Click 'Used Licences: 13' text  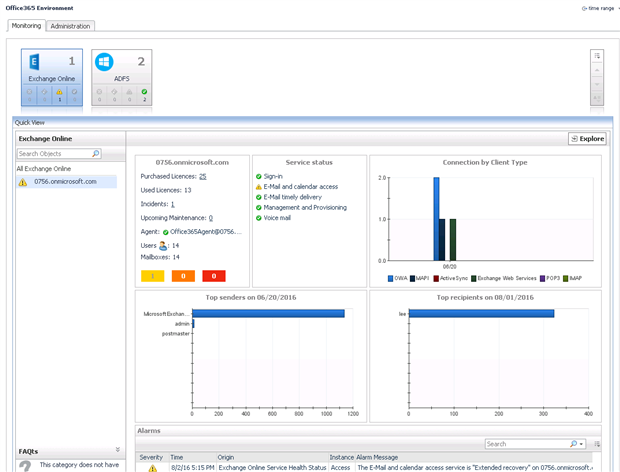tap(166, 190)
